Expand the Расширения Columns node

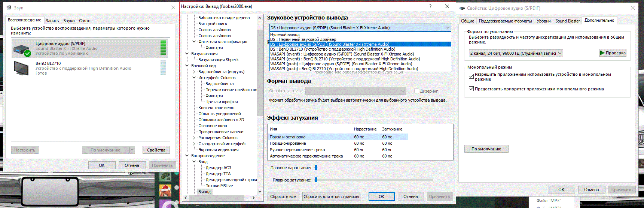pos(194,138)
